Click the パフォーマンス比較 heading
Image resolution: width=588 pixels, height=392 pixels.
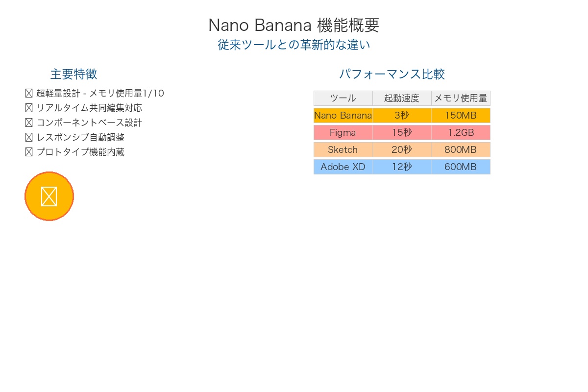click(392, 74)
